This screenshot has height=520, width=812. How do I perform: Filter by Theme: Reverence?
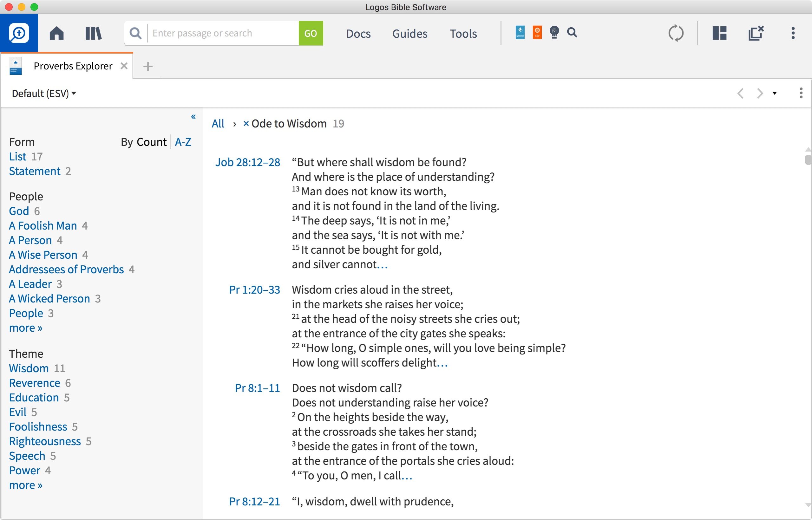(35, 383)
